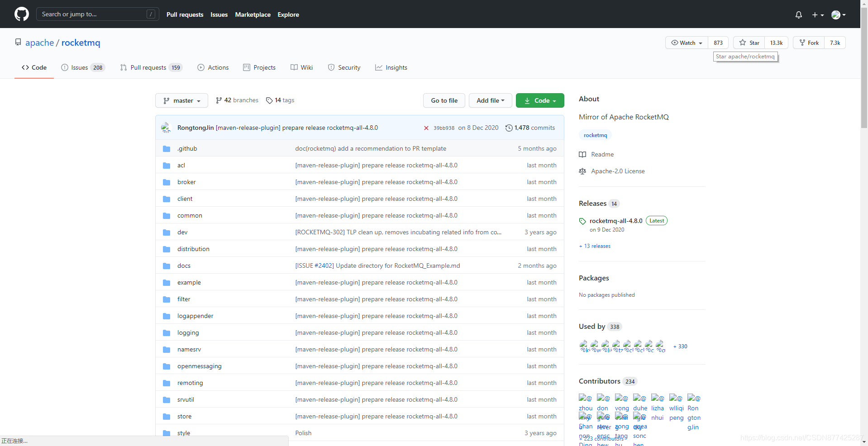This screenshot has height=446, width=868.
Task: Switch to the Security tab
Action: 344,67
